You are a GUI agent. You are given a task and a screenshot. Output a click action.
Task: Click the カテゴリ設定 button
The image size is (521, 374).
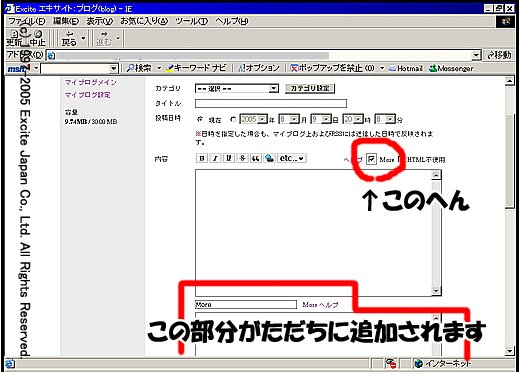tap(310, 88)
